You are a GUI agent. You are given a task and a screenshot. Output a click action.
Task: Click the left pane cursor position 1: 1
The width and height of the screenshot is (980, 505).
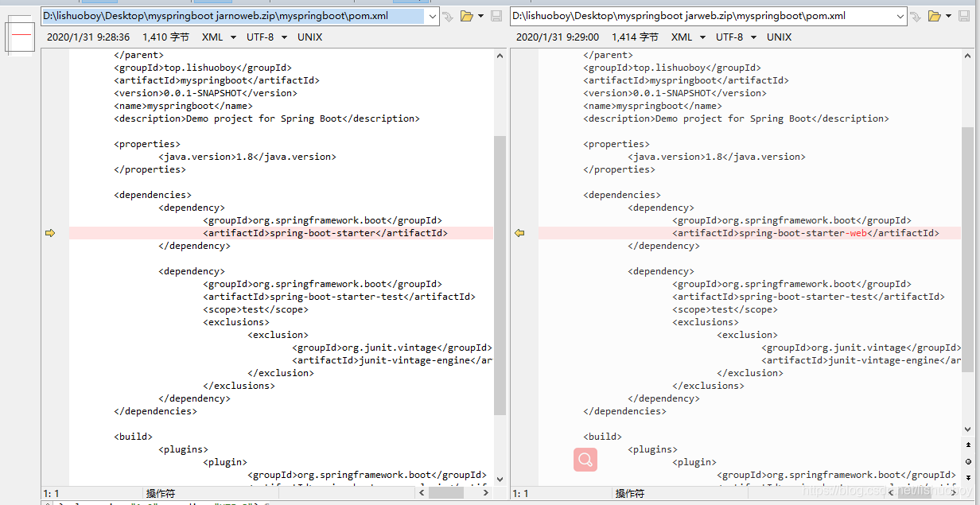[x=51, y=494]
